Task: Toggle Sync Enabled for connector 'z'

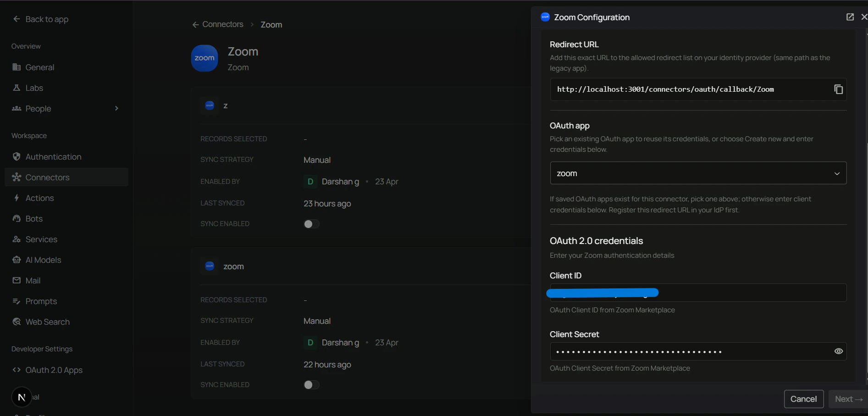Action: tap(311, 224)
